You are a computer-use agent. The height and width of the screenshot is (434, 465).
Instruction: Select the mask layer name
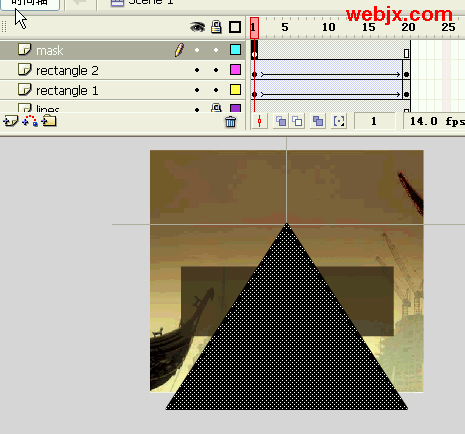coord(50,51)
